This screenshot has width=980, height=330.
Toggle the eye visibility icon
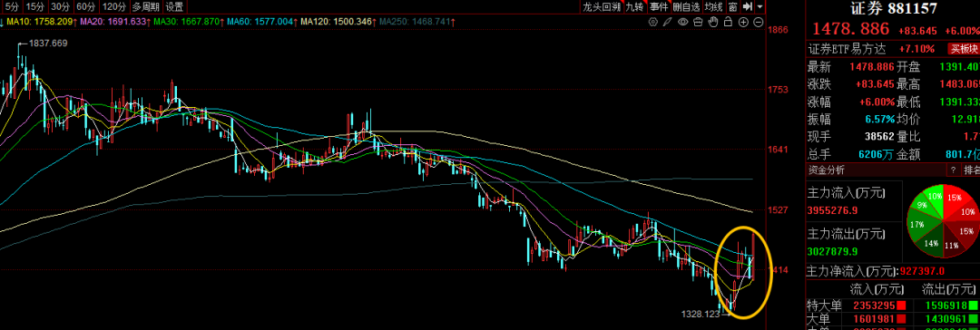[x=683, y=22]
